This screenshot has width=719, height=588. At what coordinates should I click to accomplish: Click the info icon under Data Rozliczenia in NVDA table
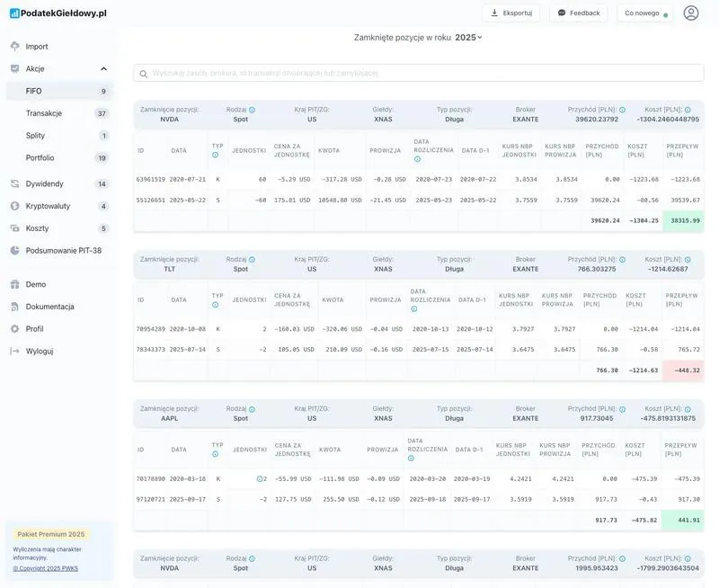click(417, 159)
